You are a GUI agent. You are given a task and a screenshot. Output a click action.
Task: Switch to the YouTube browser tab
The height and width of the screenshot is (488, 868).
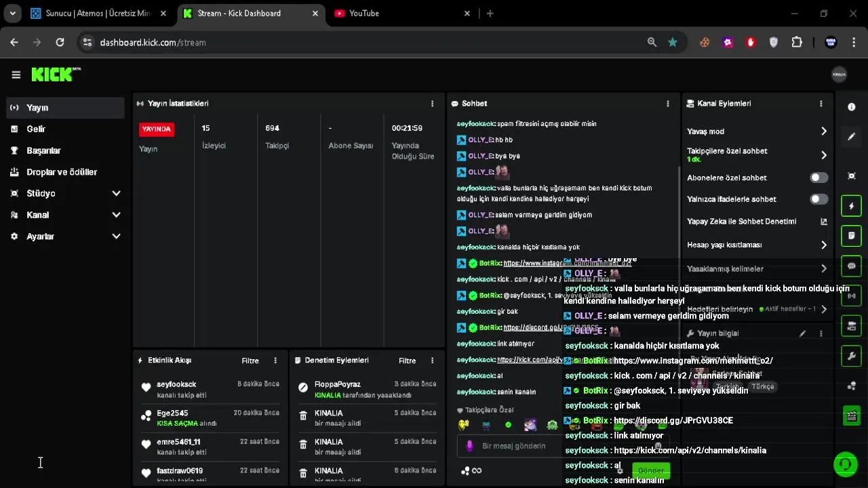click(403, 14)
